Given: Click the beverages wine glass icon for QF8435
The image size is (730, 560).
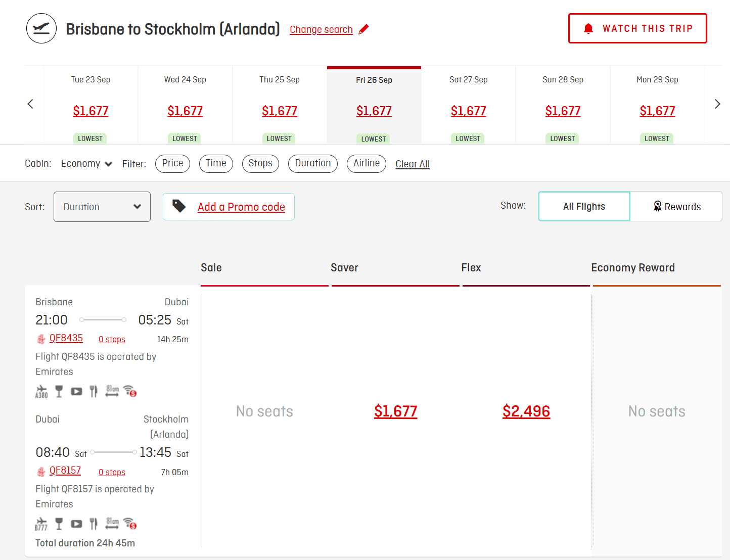Looking at the screenshot, I should tap(59, 391).
